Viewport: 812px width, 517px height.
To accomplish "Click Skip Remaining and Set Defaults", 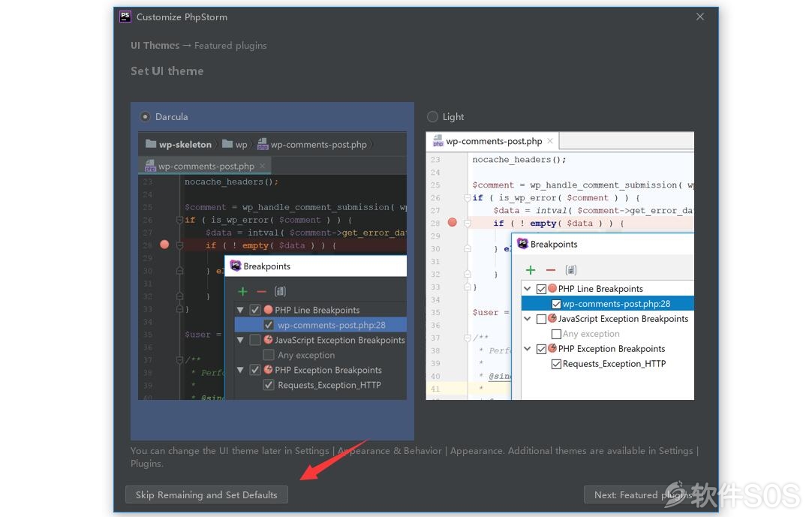I will tap(206, 494).
